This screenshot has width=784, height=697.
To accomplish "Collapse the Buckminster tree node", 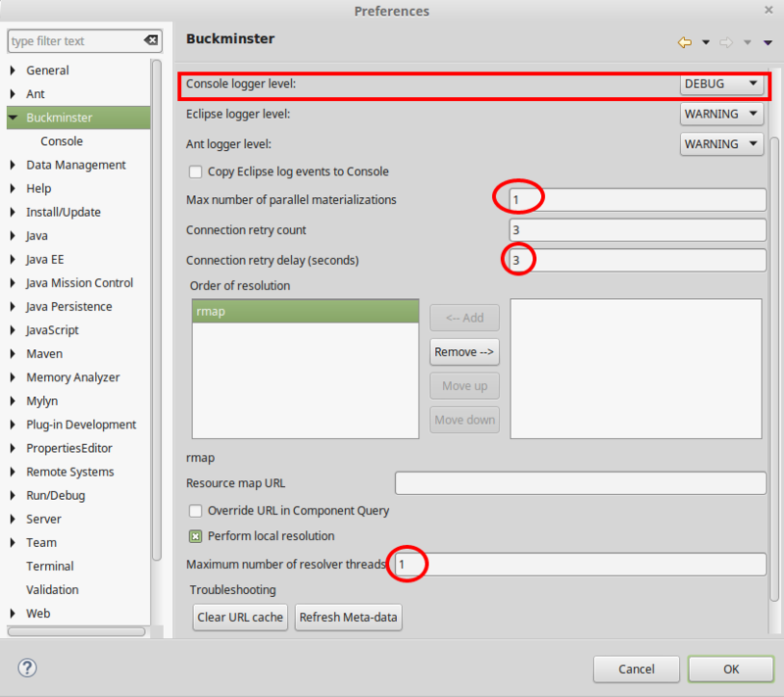I will (x=13, y=118).
